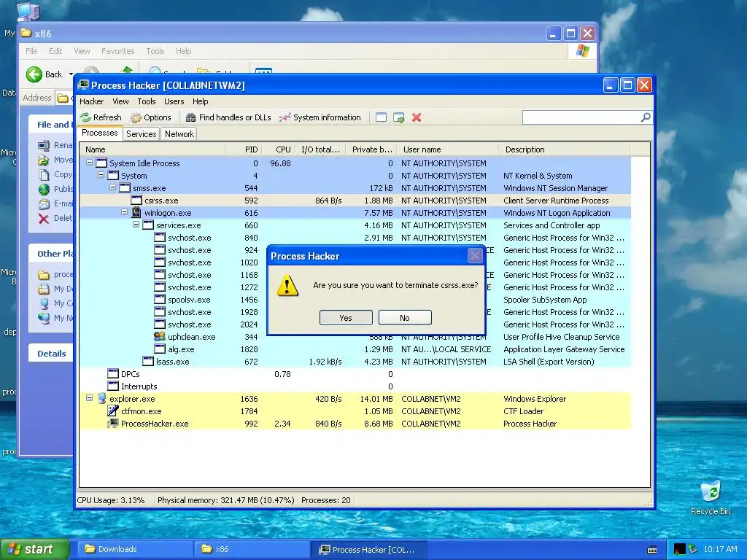Select the Interrupts row
This screenshot has height=560, width=747.
tap(355, 386)
